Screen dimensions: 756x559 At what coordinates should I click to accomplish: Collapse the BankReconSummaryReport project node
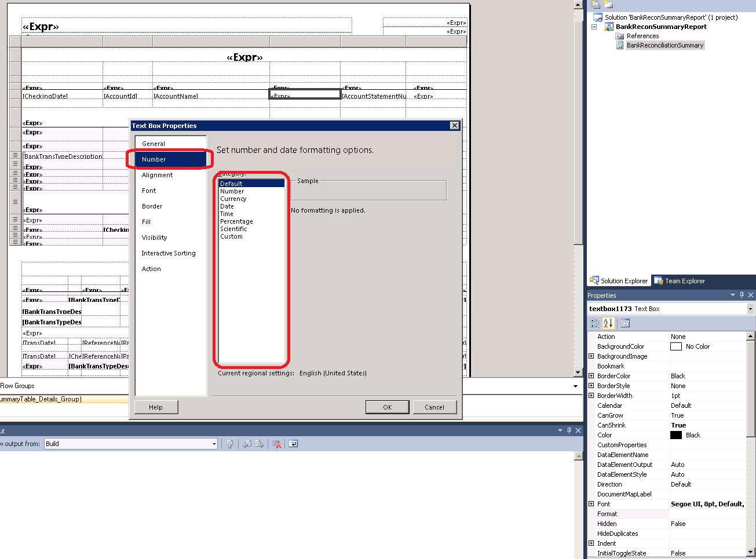click(594, 27)
